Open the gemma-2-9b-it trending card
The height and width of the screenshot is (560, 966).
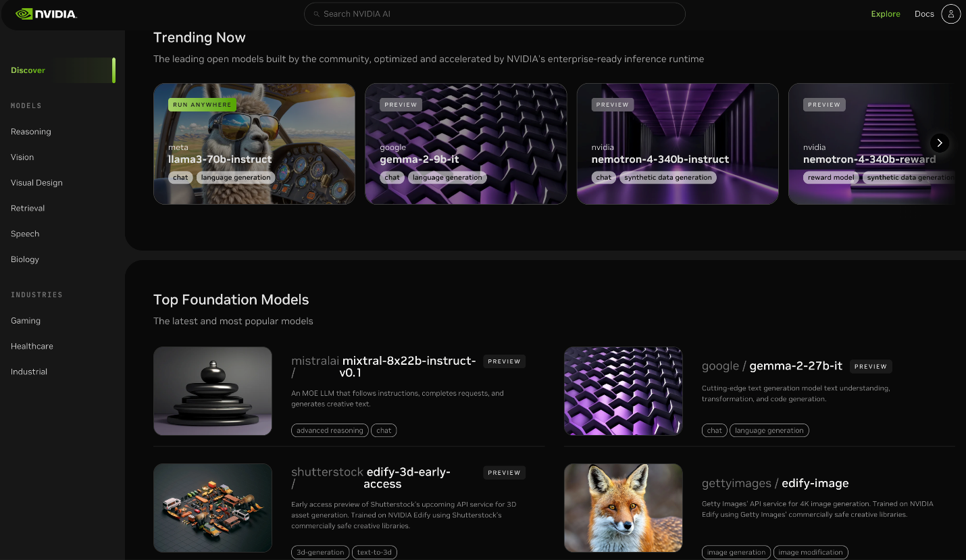465,144
